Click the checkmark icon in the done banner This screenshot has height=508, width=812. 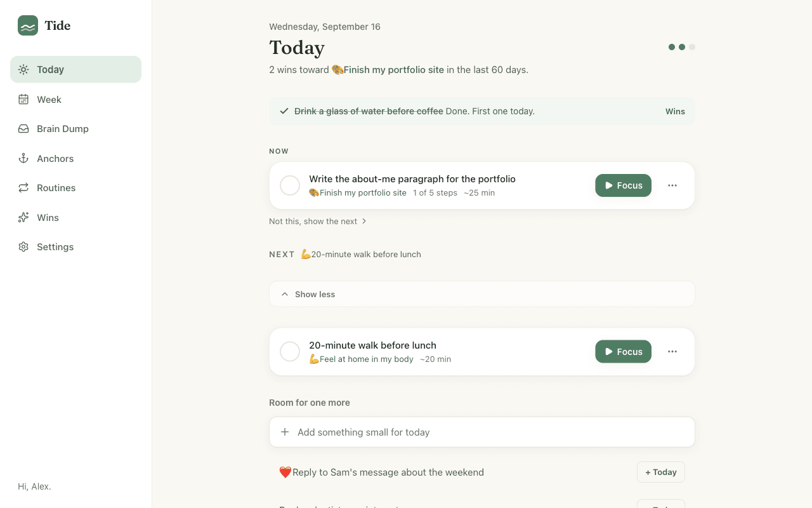click(284, 111)
